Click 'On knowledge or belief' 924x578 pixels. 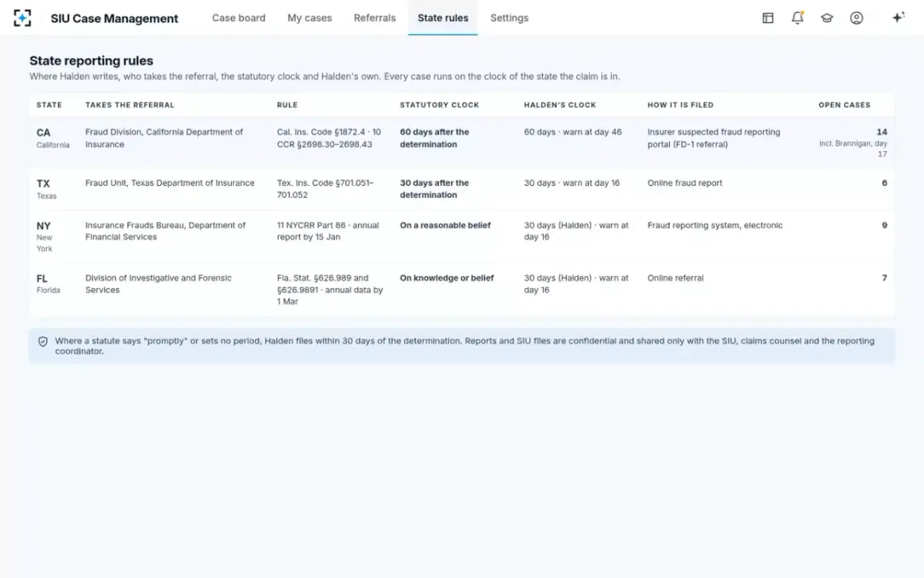coord(447,277)
